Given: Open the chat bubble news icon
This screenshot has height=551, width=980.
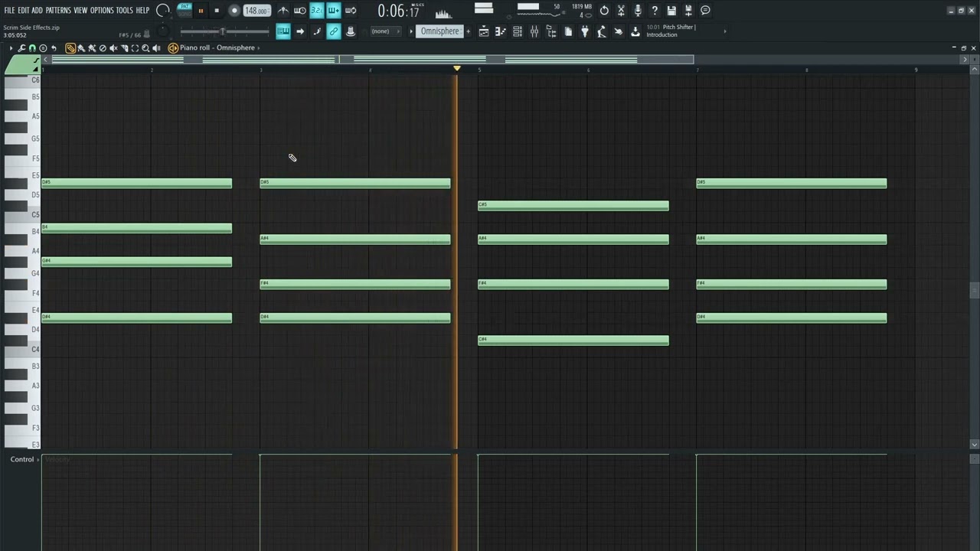Looking at the screenshot, I should (705, 10).
